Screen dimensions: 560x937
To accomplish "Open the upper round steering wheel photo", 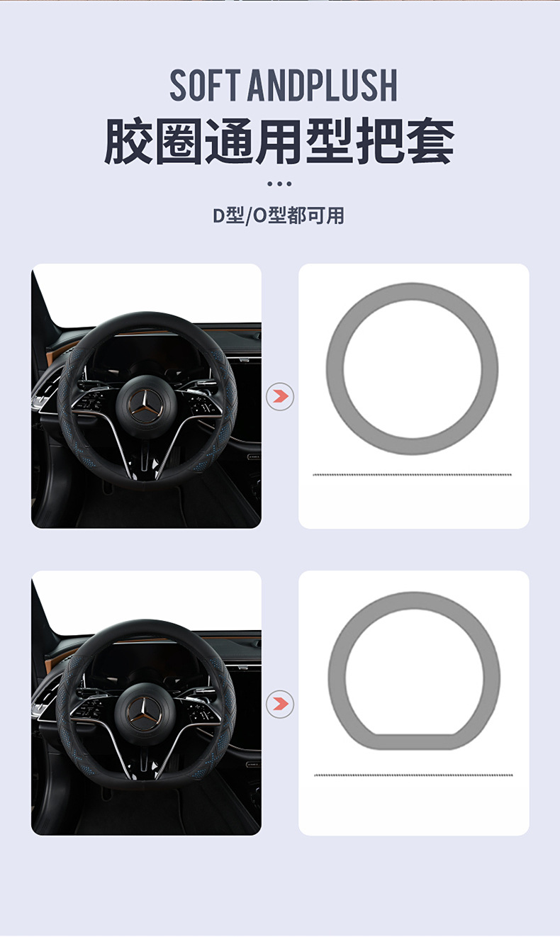I will pos(146,395).
